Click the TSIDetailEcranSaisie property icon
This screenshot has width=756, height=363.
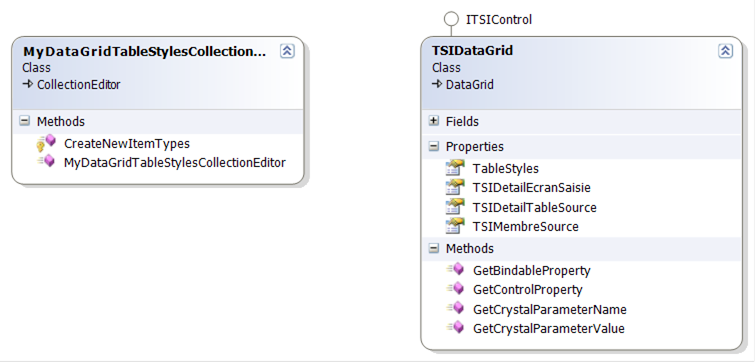455,188
